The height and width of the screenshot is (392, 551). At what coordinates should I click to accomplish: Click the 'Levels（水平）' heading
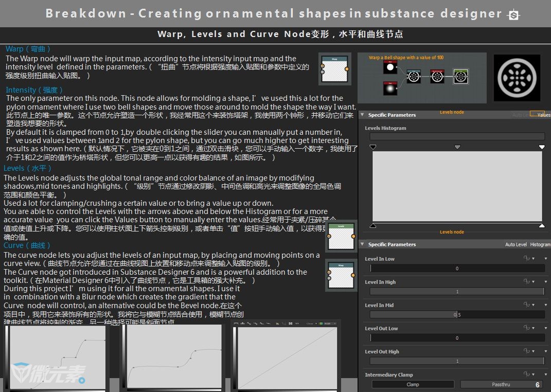point(27,168)
